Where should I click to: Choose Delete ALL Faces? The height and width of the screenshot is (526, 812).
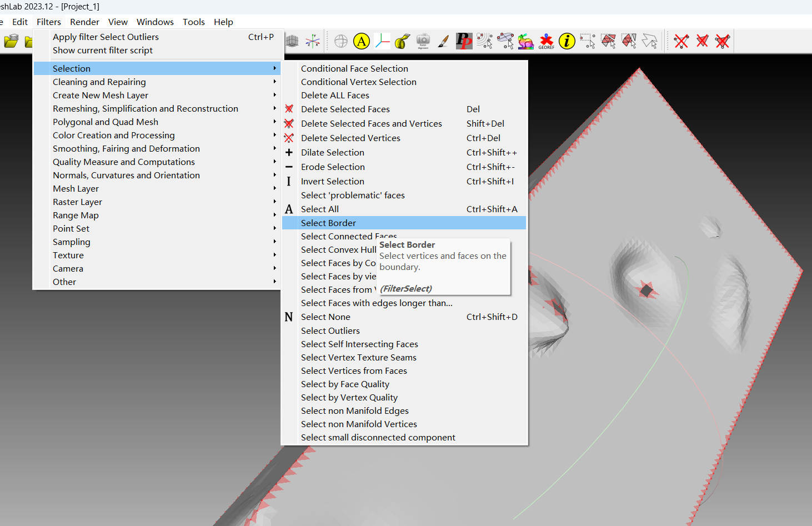[x=404, y=95]
